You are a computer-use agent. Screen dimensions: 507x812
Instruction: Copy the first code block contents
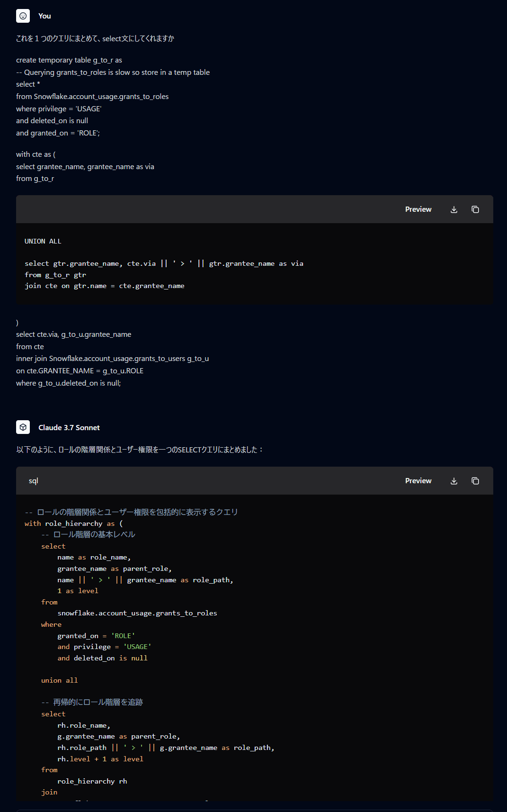(x=475, y=209)
